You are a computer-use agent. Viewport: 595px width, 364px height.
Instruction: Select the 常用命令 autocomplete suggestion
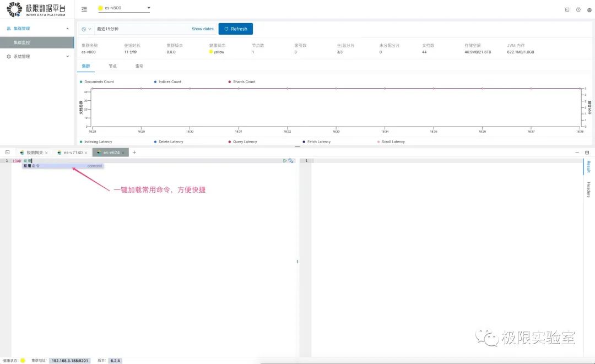click(63, 166)
